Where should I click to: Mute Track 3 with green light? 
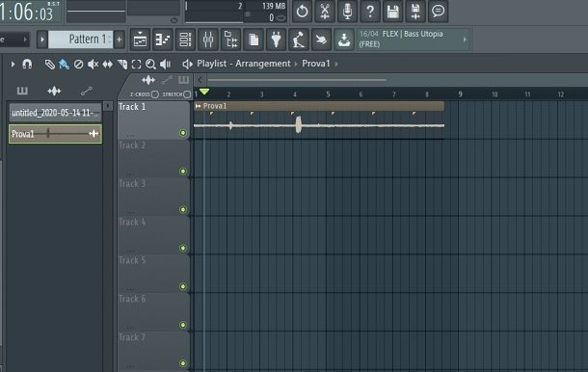click(183, 210)
